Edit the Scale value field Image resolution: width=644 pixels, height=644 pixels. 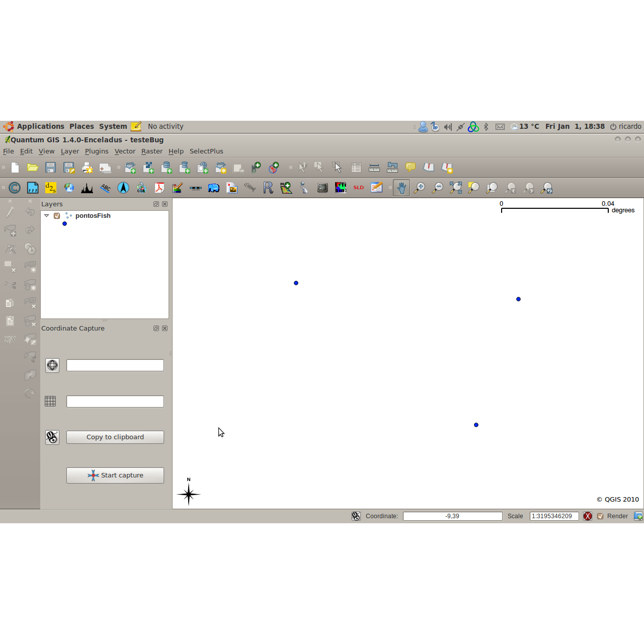(553, 516)
